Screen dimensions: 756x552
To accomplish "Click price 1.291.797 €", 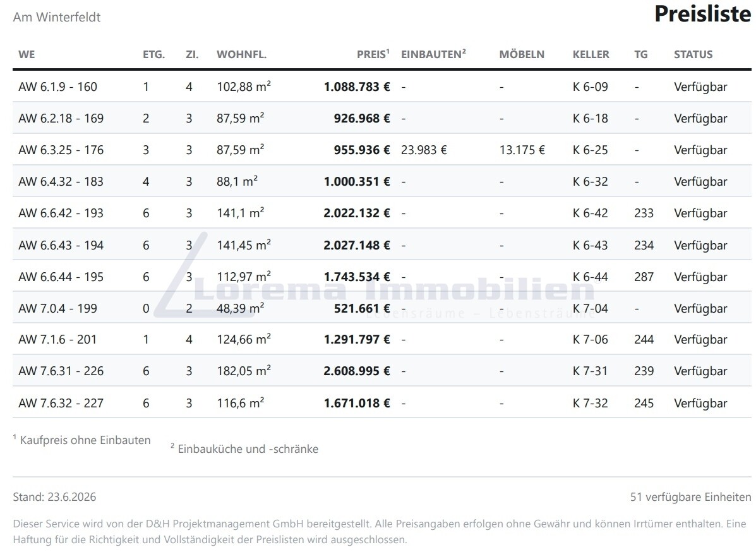I will pos(357,339).
